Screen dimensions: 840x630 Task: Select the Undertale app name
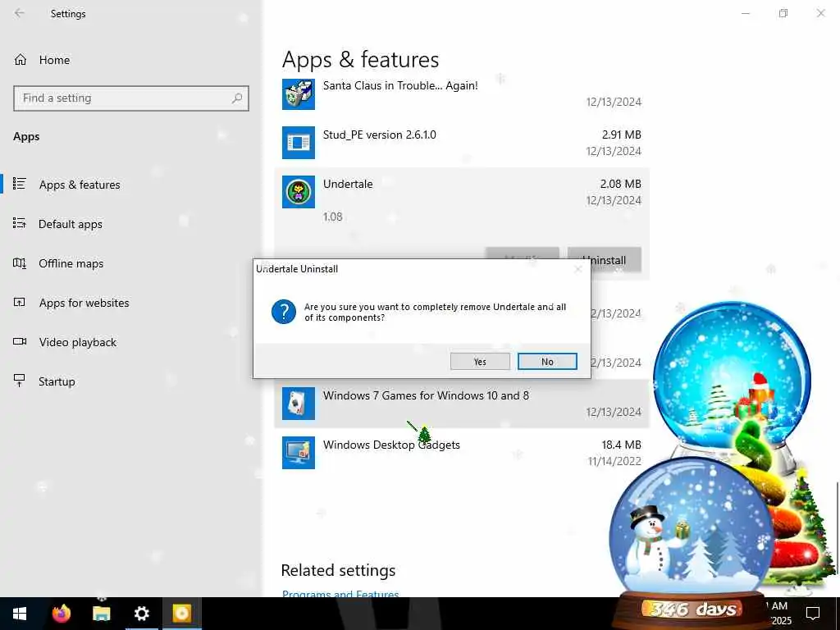(x=348, y=184)
